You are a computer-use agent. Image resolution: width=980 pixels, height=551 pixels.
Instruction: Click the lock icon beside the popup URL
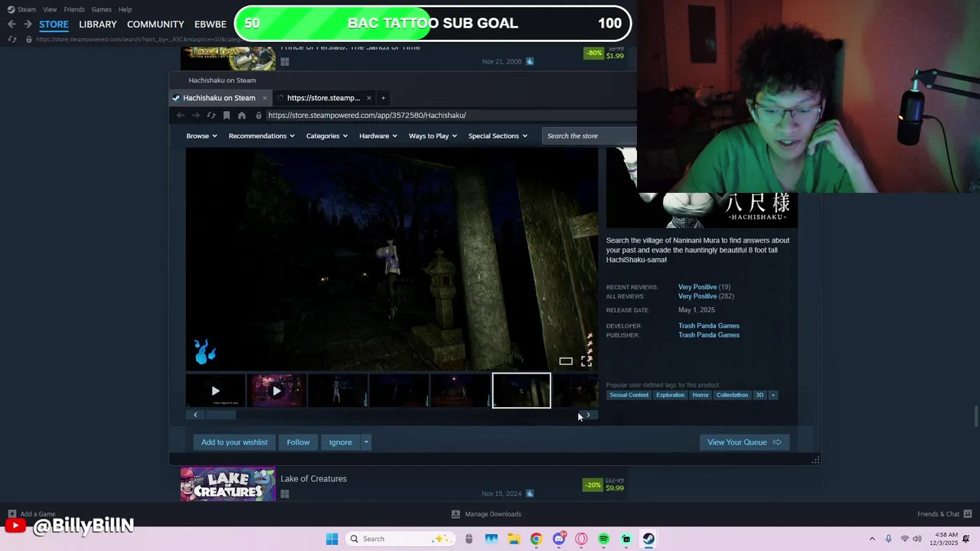[259, 116]
